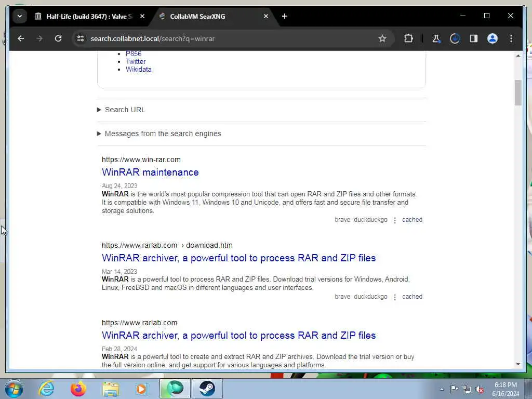Click duckduckgo under download.htm result
Image resolution: width=532 pixels, height=399 pixels.
[x=370, y=297]
